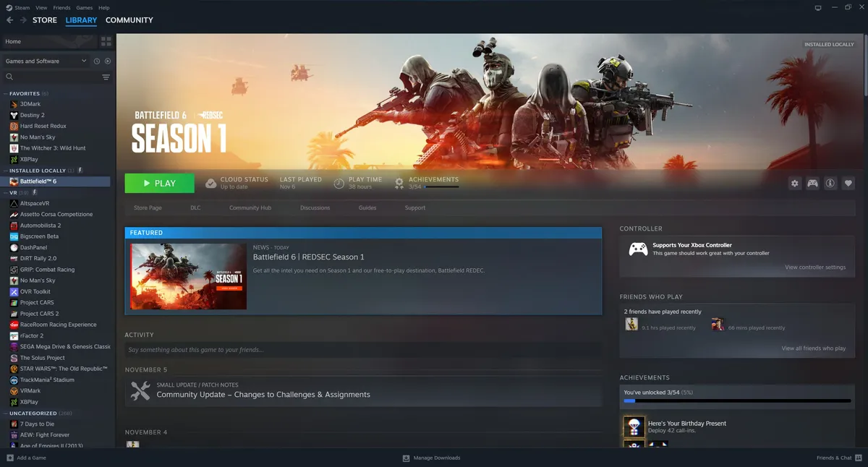This screenshot has height=467, width=868.
Task: Open controller layout icon beside the gear
Action: pyautogui.click(x=812, y=184)
